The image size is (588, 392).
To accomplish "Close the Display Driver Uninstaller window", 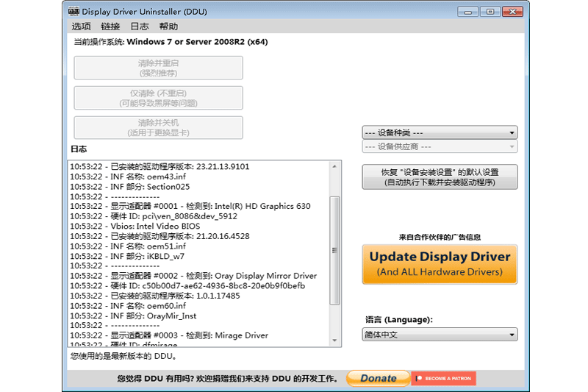I will [x=513, y=11].
